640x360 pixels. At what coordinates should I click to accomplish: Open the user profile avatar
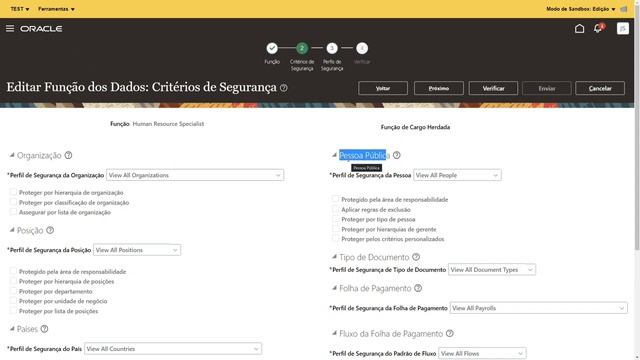[622, 28]
